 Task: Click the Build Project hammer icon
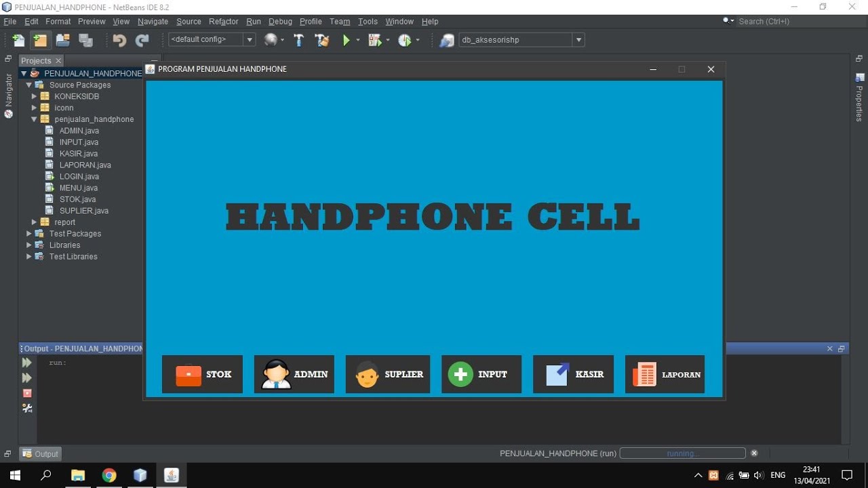coord(298,40)
